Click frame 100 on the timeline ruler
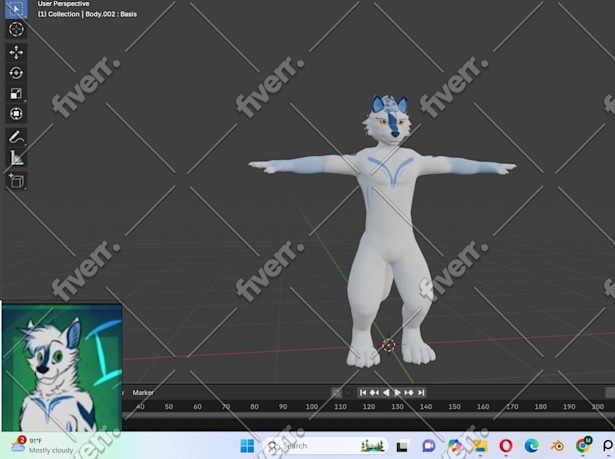The width and height of the screenshot is (615, 459). (312, 407)
